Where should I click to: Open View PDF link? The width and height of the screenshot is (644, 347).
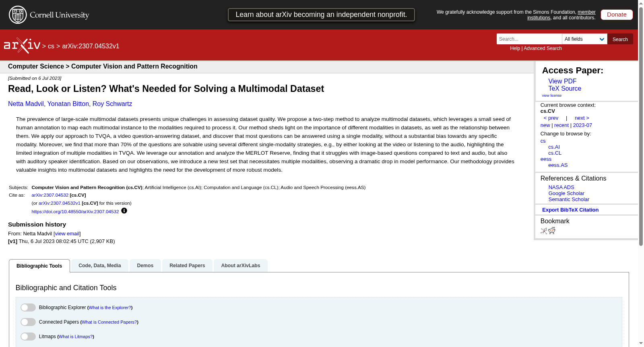pyautogui.click(x=562, y=81)
